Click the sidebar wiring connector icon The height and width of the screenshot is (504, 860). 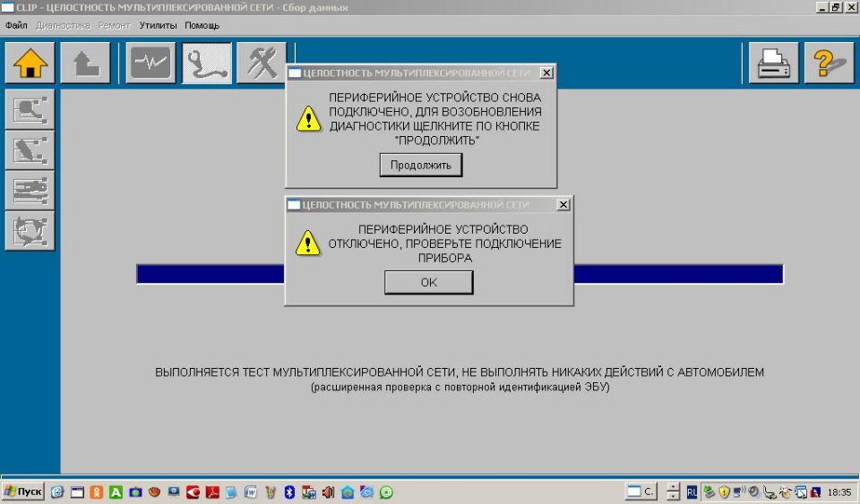[30, 190]
